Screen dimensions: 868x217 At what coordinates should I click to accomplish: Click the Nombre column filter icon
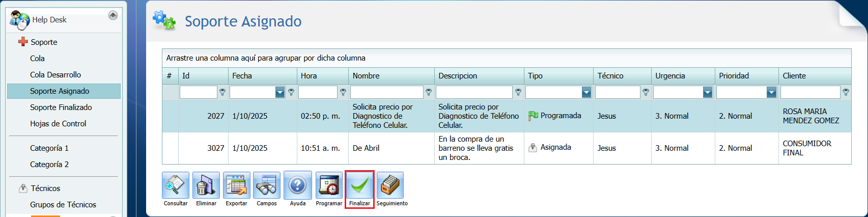pos(429,92)
